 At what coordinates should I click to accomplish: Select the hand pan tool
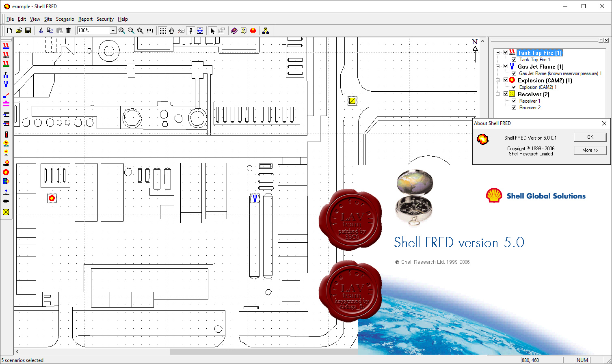[x=172, y=31]
